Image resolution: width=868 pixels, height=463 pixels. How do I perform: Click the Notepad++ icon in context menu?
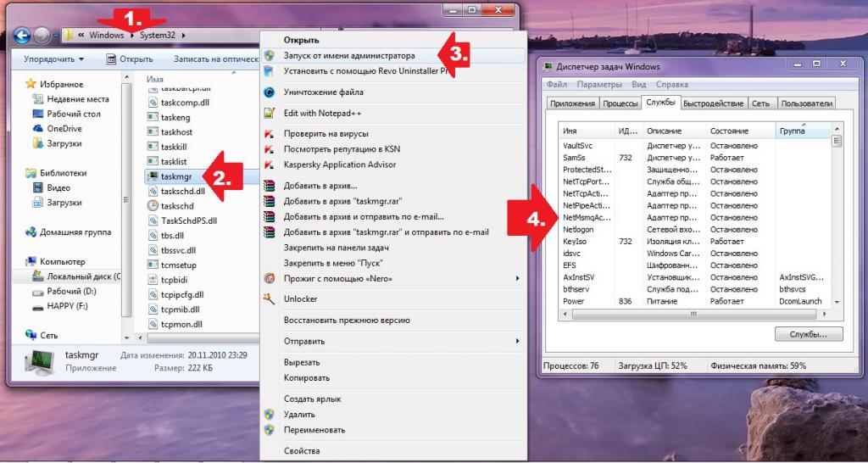(269, 113)
